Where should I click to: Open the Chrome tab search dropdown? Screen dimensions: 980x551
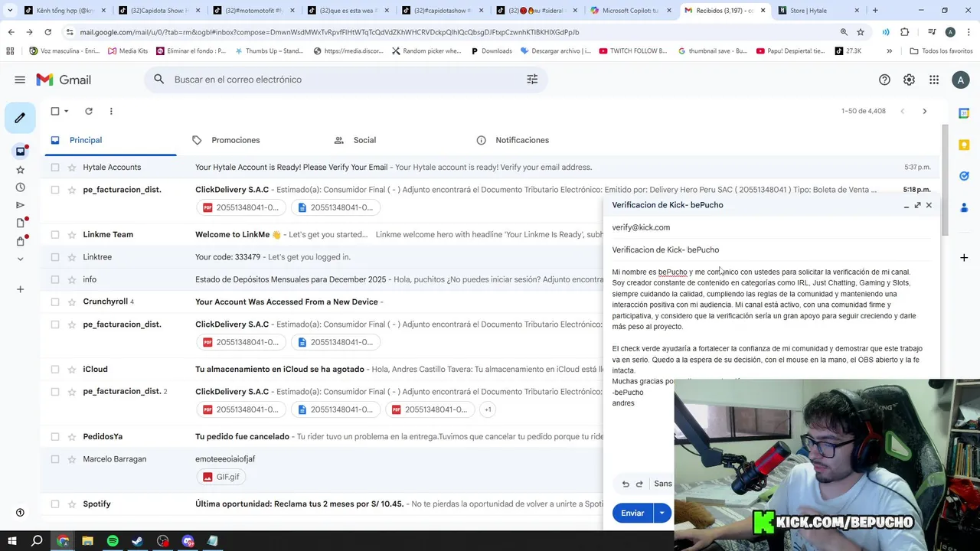[x=10, y=11]
